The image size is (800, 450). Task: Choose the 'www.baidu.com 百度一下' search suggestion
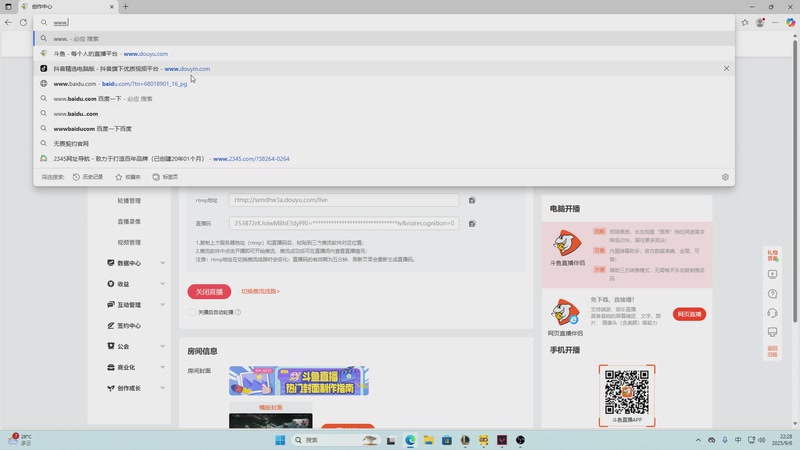pyautogui.click(x=384, y=98)
